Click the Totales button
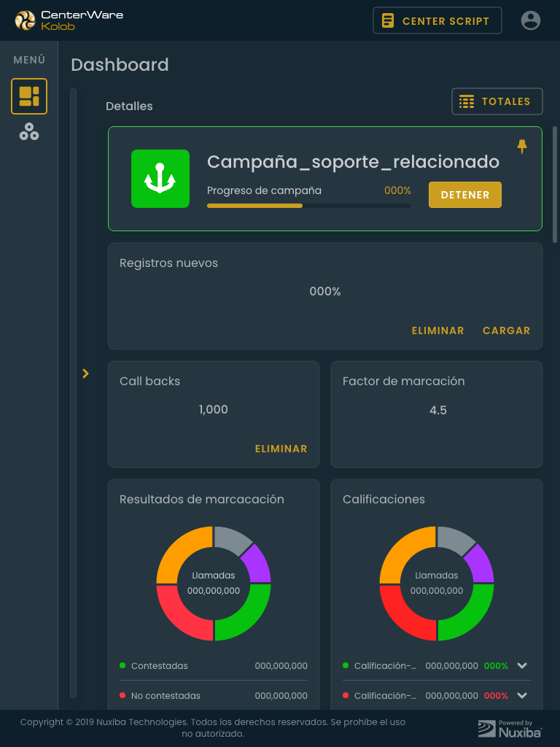Screen dimensions: 560x747 coord(497,101)
